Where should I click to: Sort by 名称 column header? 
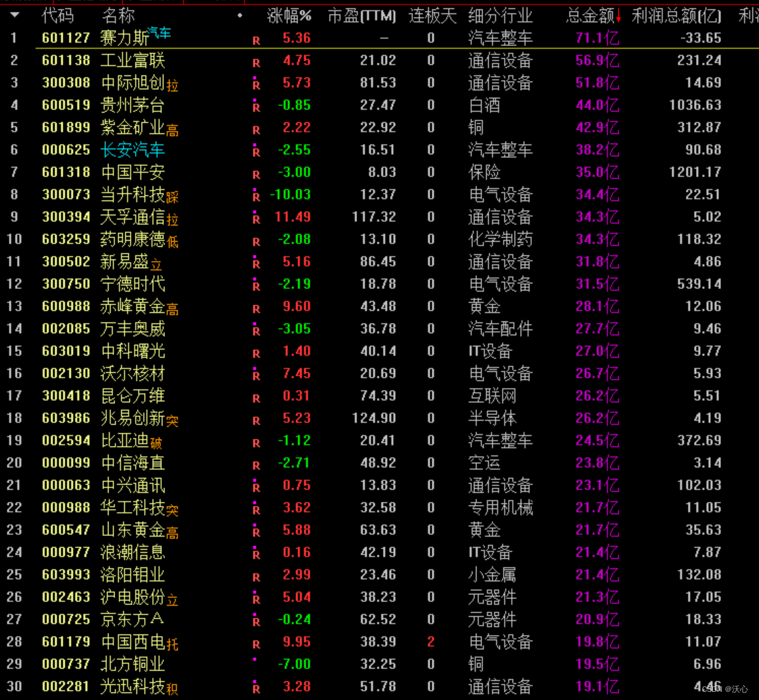[118, 16]
